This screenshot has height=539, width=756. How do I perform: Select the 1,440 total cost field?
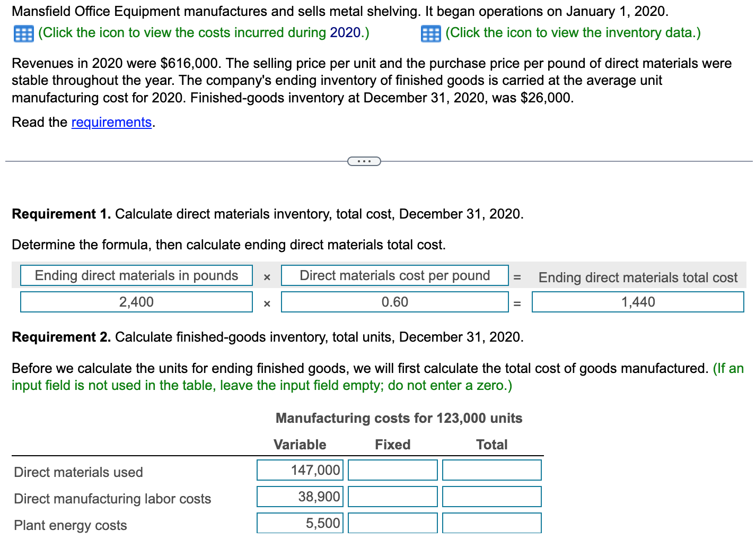(x=638, y=301)
